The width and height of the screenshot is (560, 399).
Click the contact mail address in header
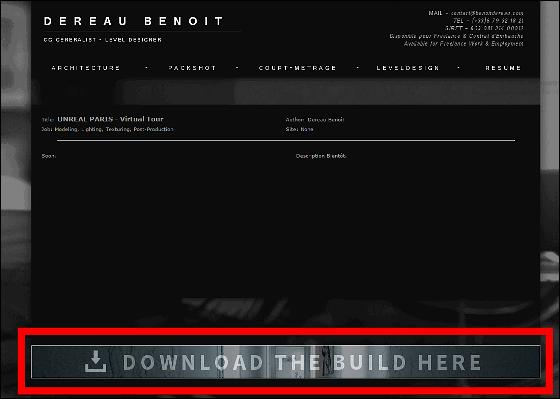(x=487, y=13)
